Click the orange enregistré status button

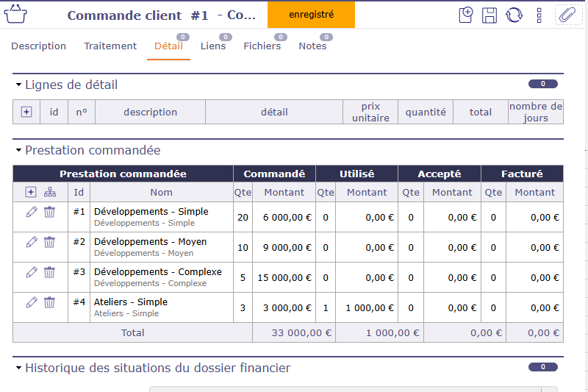pos(311,14)
